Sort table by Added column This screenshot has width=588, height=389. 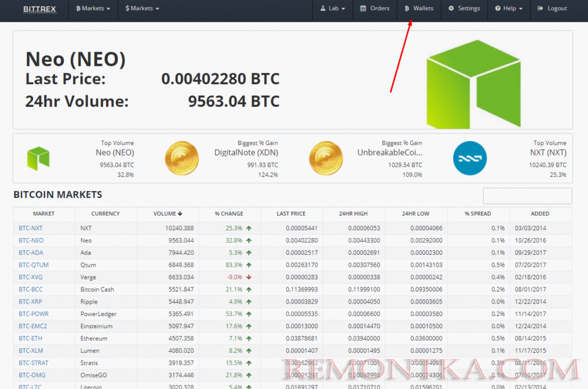tap(540, 213)
